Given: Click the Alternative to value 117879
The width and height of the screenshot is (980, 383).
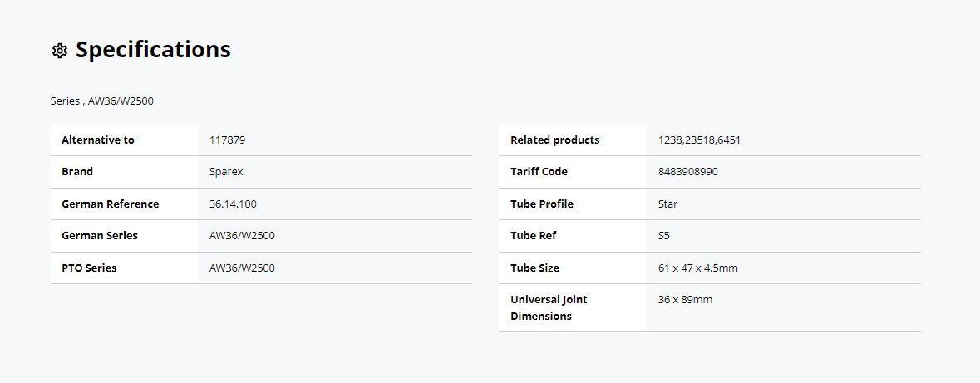Looking at the screenshot, I should (x=228, y=140).
